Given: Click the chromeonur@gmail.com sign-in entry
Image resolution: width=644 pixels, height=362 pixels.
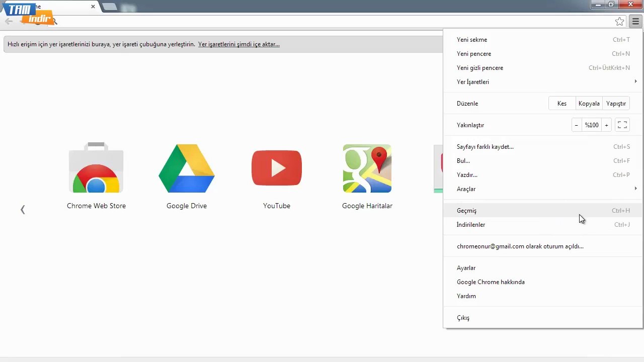Looking at the screenshot, I should point(542,246).
